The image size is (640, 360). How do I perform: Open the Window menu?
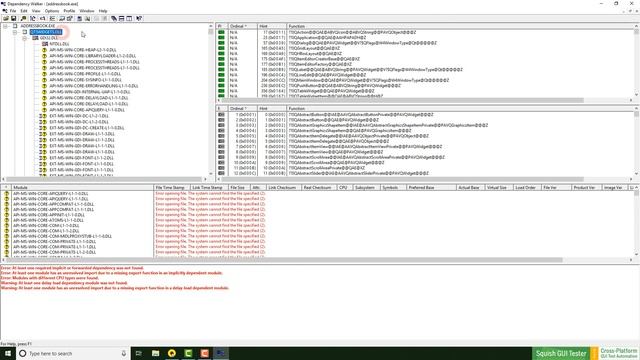click(x=87, y=11)
